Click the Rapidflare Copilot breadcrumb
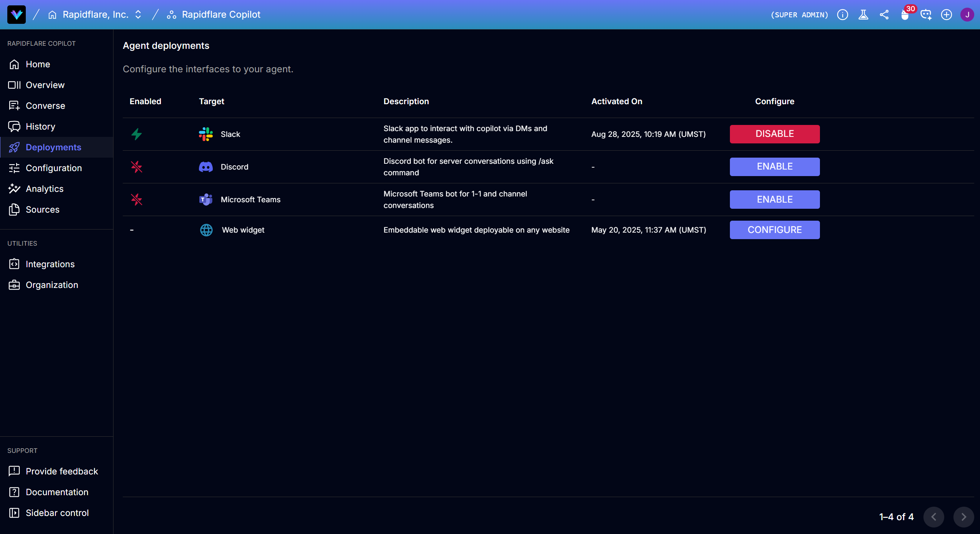 click(x=221, y=15)
